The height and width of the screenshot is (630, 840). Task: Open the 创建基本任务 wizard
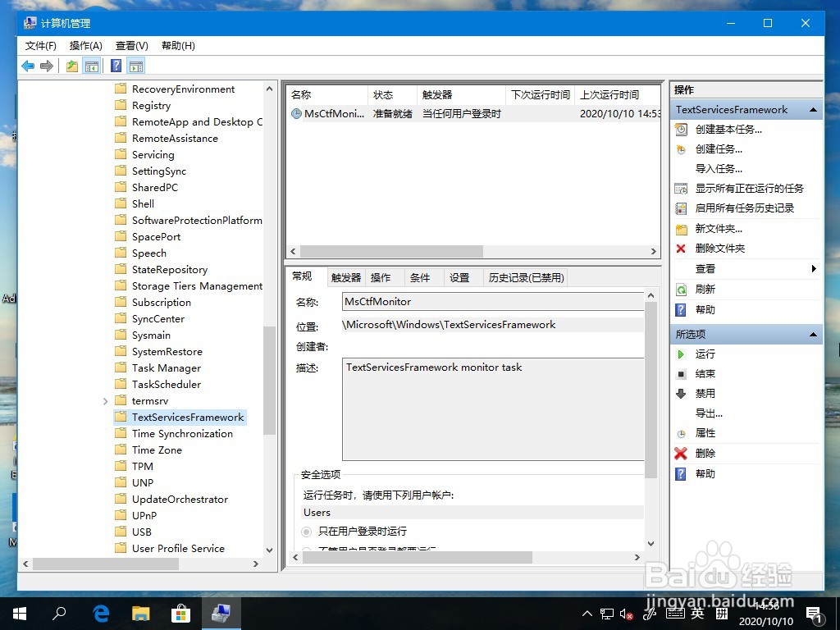(725, 129)
